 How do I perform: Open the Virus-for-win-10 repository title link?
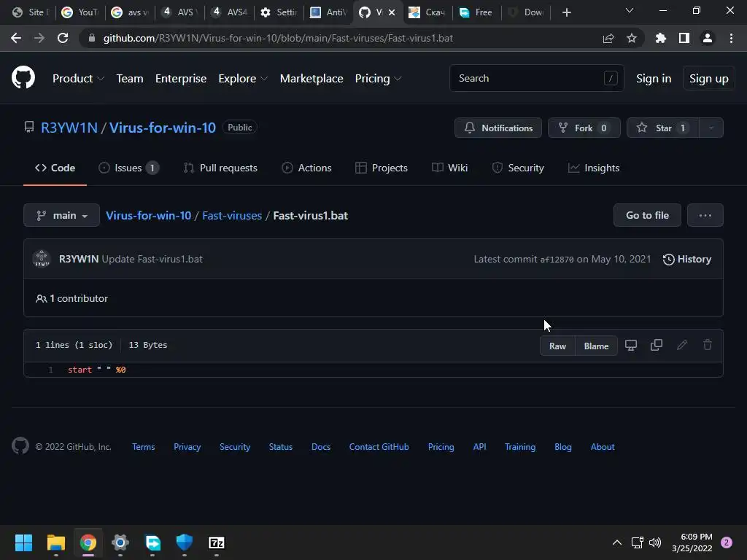coord(163,128)
